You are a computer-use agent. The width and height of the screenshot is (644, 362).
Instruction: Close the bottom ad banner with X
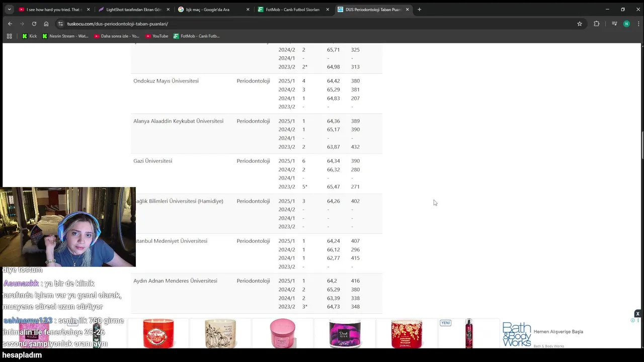coord(637,314)
